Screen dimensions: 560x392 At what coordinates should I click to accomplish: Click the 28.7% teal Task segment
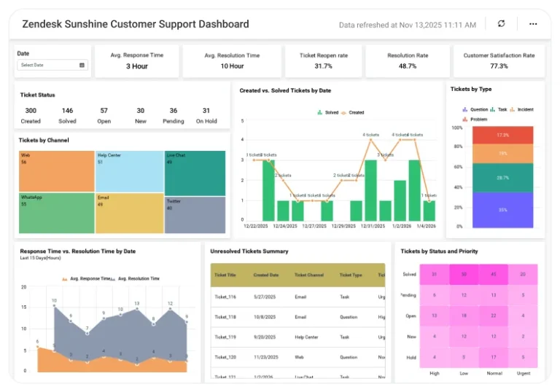coord(503,178)
